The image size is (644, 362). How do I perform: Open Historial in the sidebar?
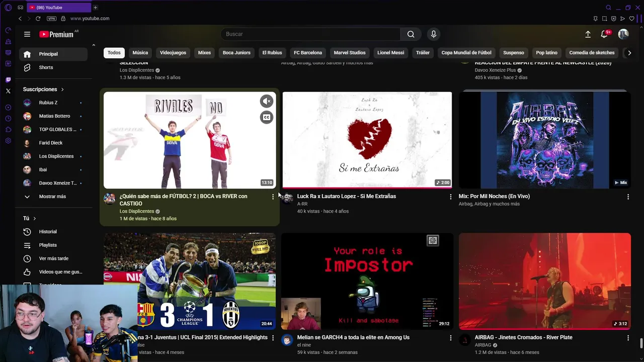pos(53,232)
